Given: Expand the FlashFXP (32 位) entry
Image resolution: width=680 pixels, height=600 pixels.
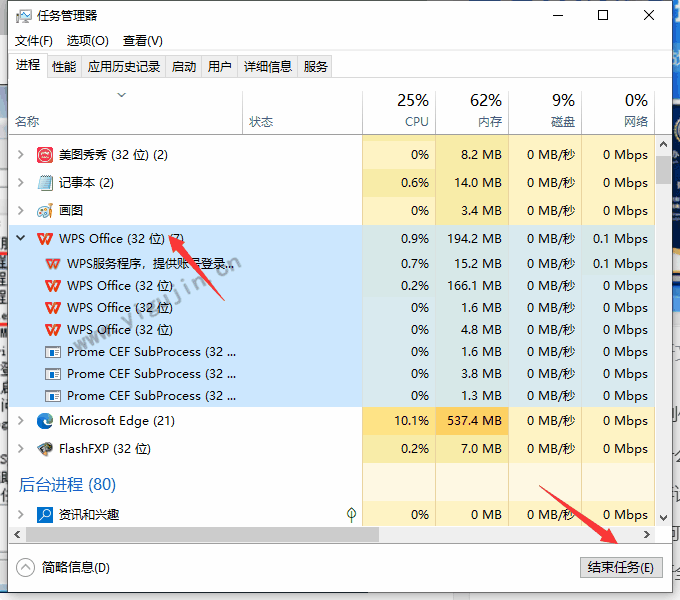Looking at the screenshot, I should pyautogui.click(x=20, y=448).
